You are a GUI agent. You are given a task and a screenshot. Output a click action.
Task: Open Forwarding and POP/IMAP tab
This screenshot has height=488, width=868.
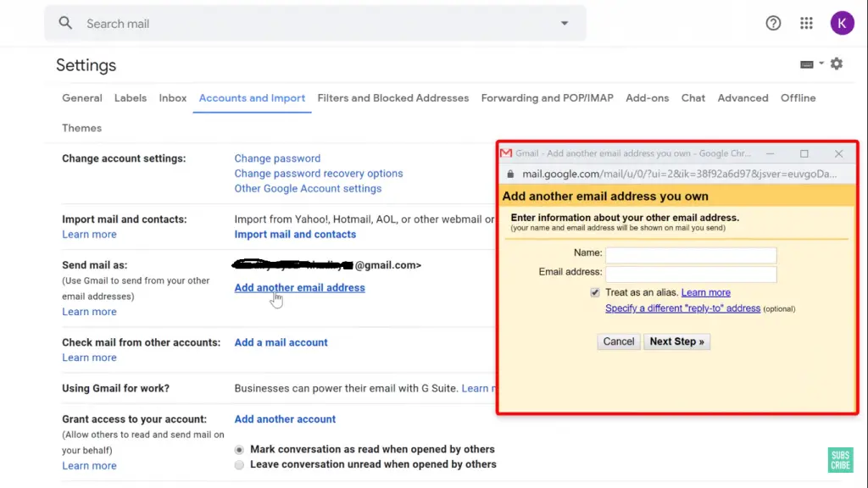[x=547, y=98]
